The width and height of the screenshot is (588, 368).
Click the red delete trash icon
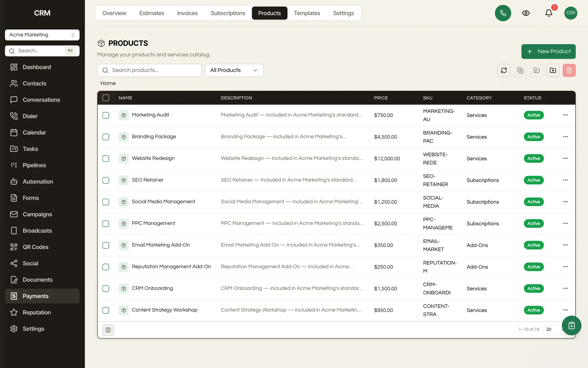[569, 70]
